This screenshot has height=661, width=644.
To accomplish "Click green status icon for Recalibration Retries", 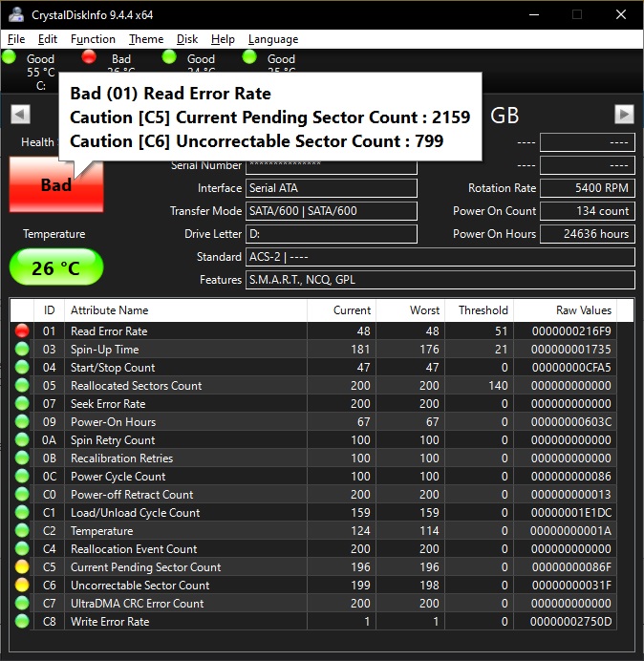I will tap(22, 458).
